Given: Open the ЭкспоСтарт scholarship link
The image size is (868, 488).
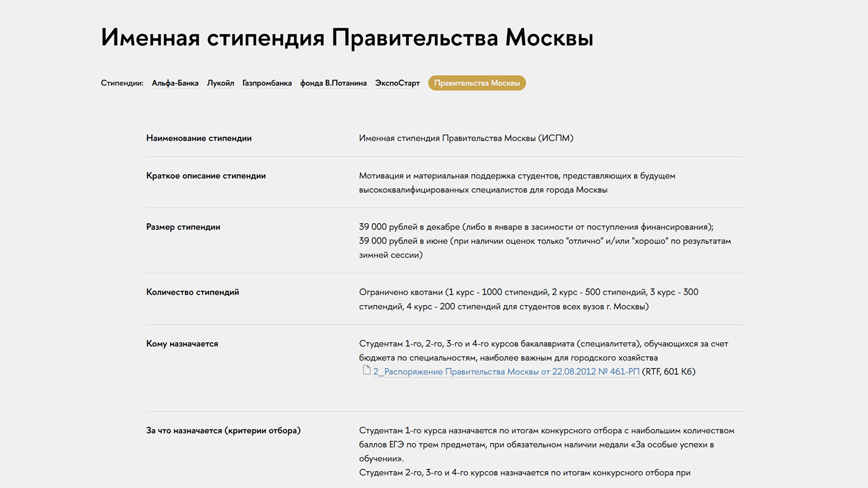Looking at the screenshot, I should pyautogui.click(x=397, y=83).
